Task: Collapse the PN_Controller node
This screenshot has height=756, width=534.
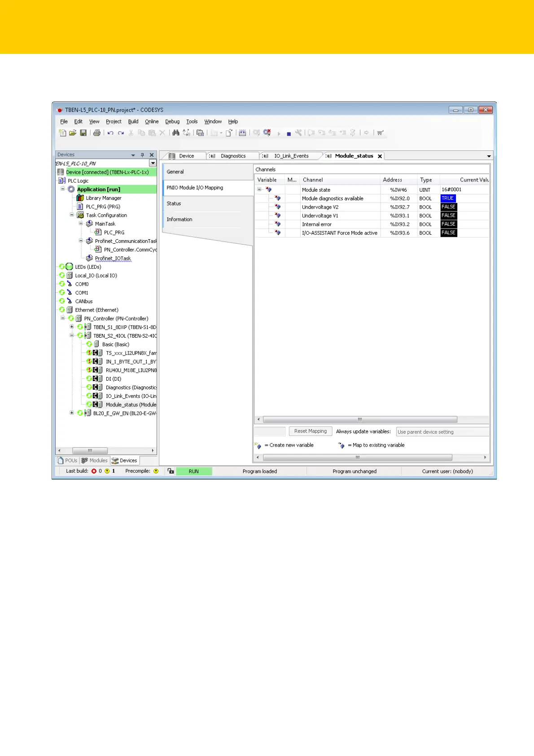Action: point(63,318)
